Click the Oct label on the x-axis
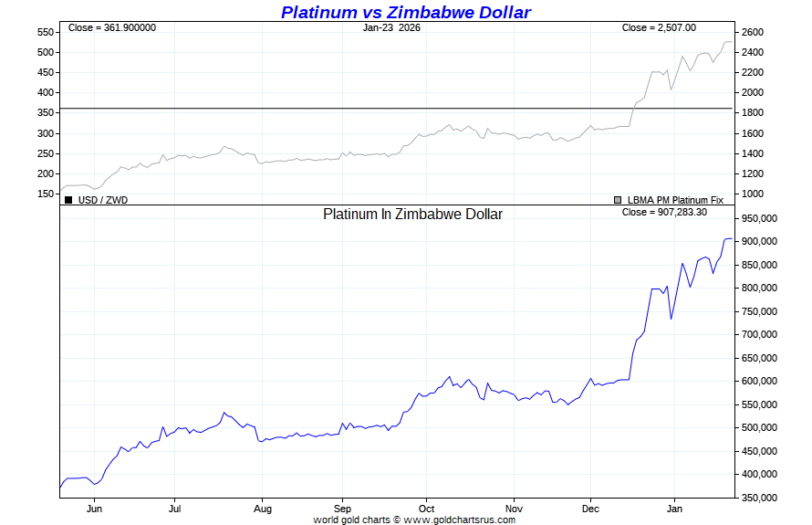Image resolution: width=812 pixels, height=525 pixels. tap(426, 508)
